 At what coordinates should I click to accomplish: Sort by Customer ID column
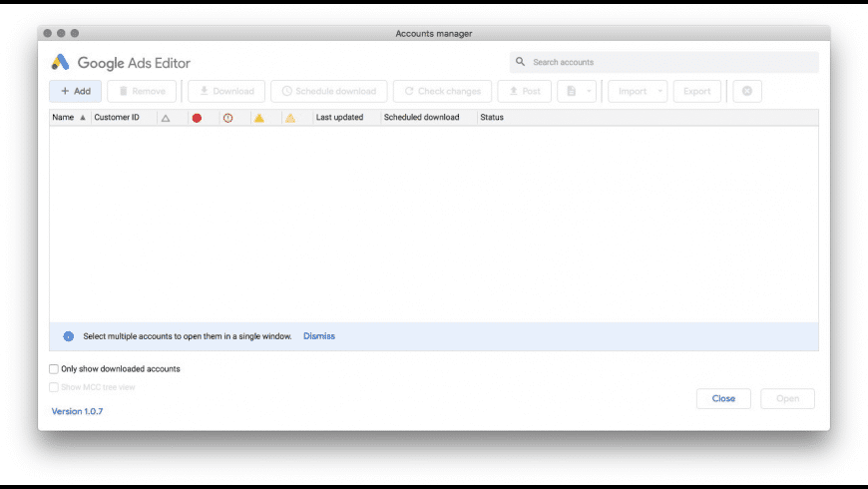pos(117,118)
